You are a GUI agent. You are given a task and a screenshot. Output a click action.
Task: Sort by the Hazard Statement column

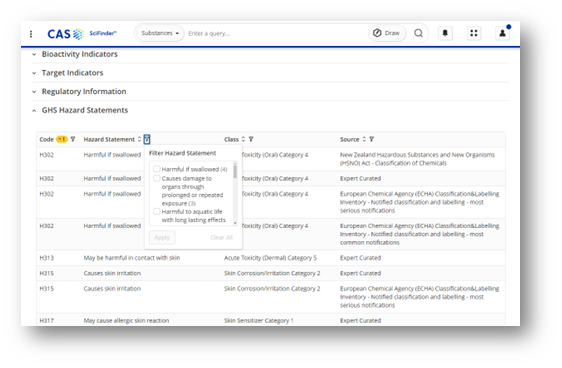(x=139, y=139)
